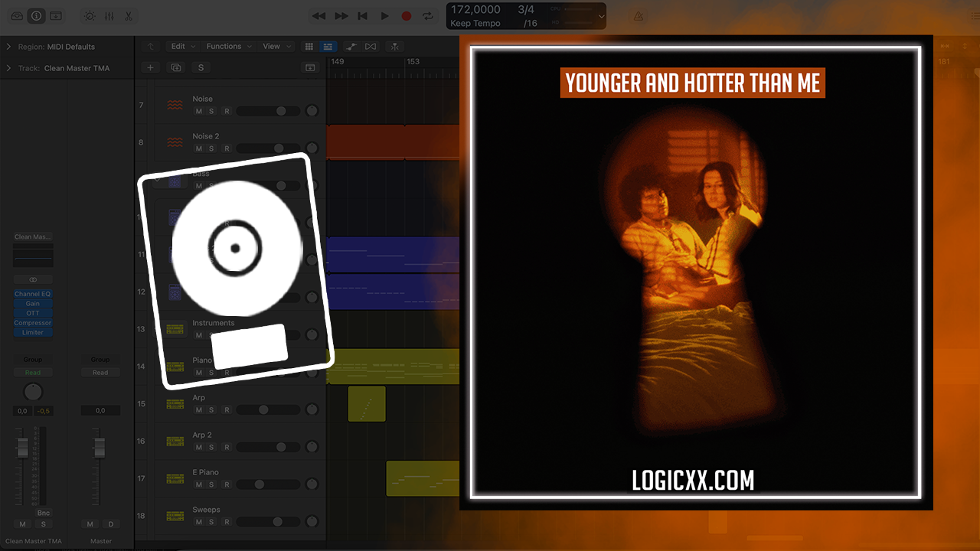This screenshot has height=551, width=980.
Task: Open the Compressor plugin slot
Action: [33, 323]
